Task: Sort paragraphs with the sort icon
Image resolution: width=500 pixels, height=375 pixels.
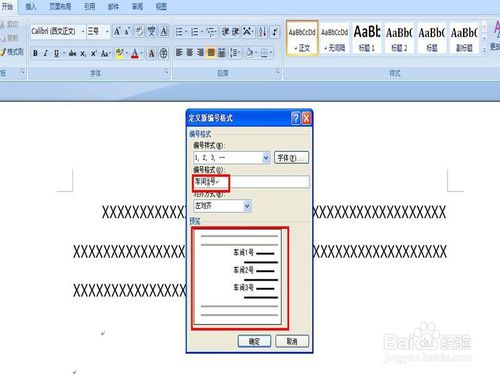Action: (x=263, y=32)
